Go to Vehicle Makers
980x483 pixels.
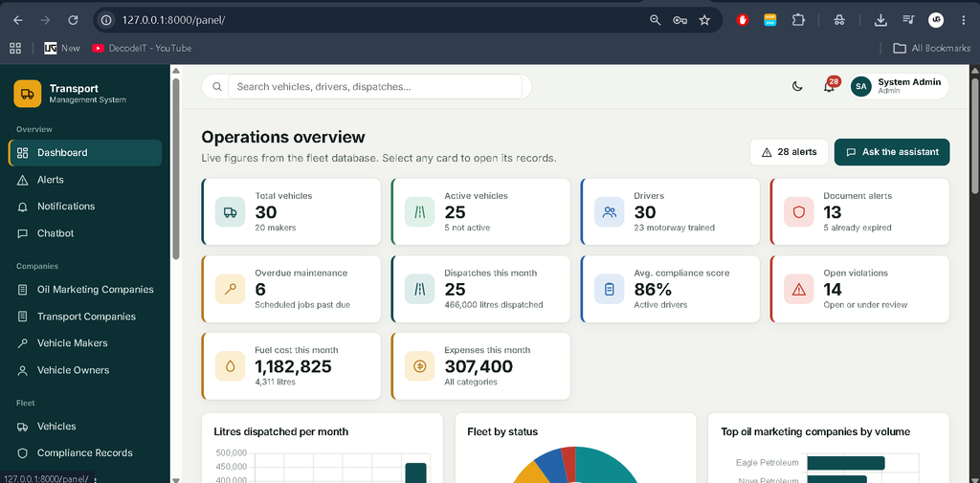point(85,343)
